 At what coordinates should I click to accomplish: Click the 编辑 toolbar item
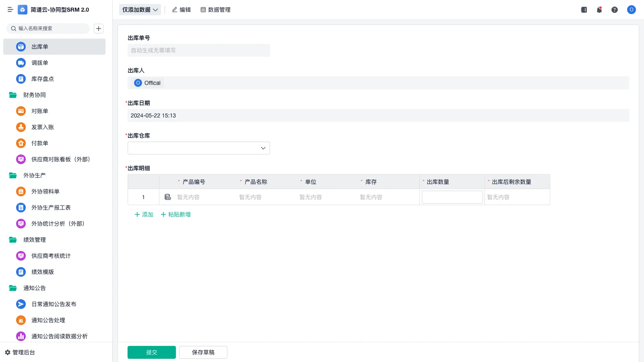point(181,10)
